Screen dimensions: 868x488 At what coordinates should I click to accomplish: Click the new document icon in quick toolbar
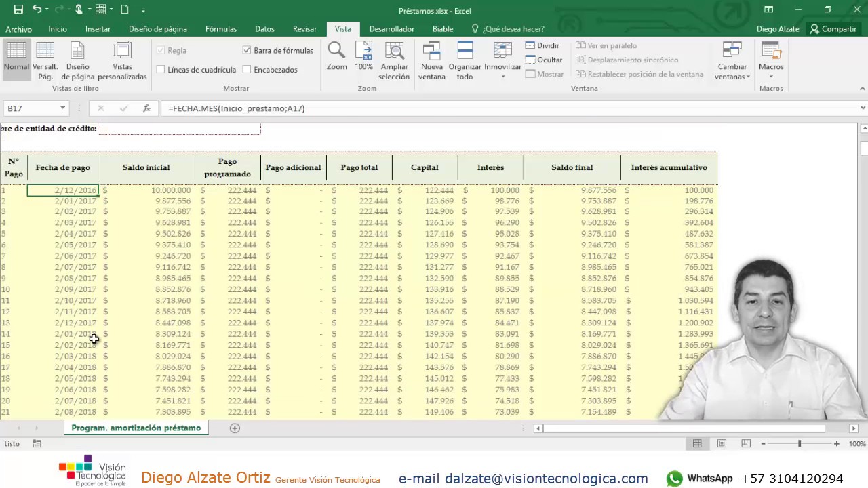[125, 9]
